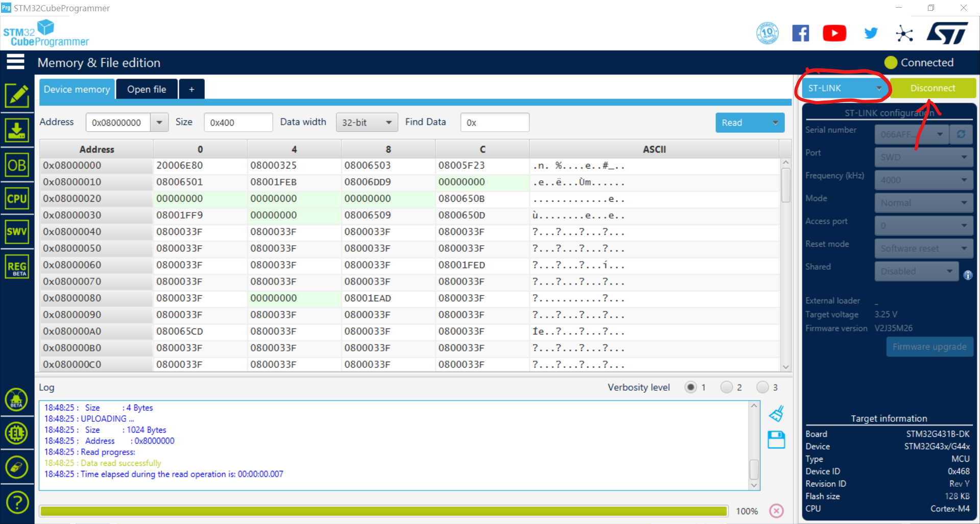The image size is (980, 524).
Task: Clear the log with the brush icon
Action: click(x=776, y=413)
